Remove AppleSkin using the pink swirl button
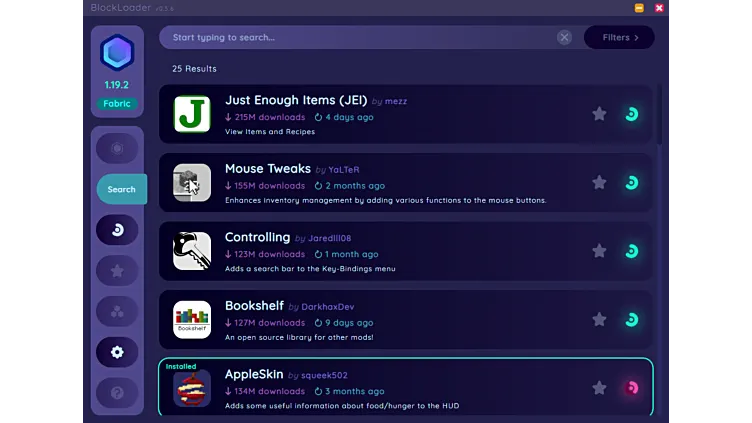The width and height of the screenshot is (752, 423). (x=631, y=388)
